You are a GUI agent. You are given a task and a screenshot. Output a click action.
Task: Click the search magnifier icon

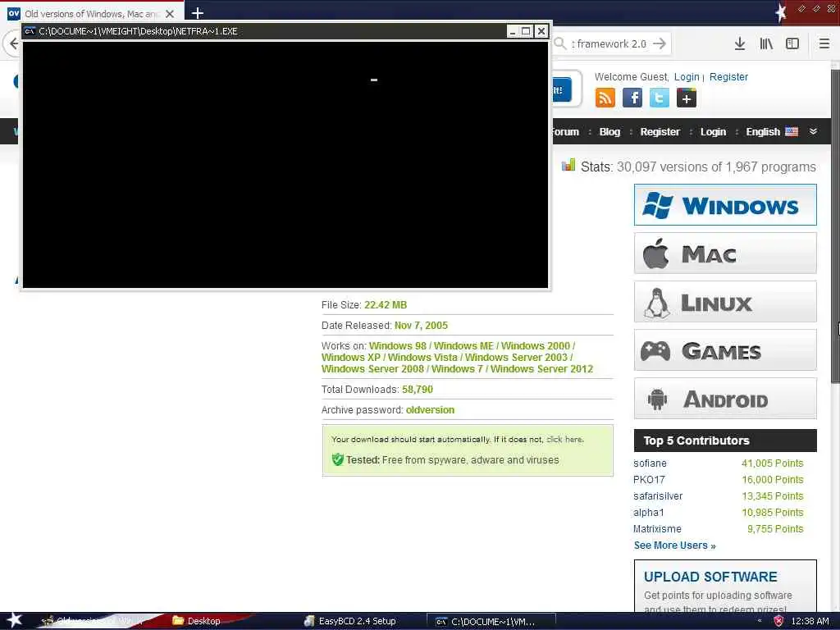pos(560,44)
